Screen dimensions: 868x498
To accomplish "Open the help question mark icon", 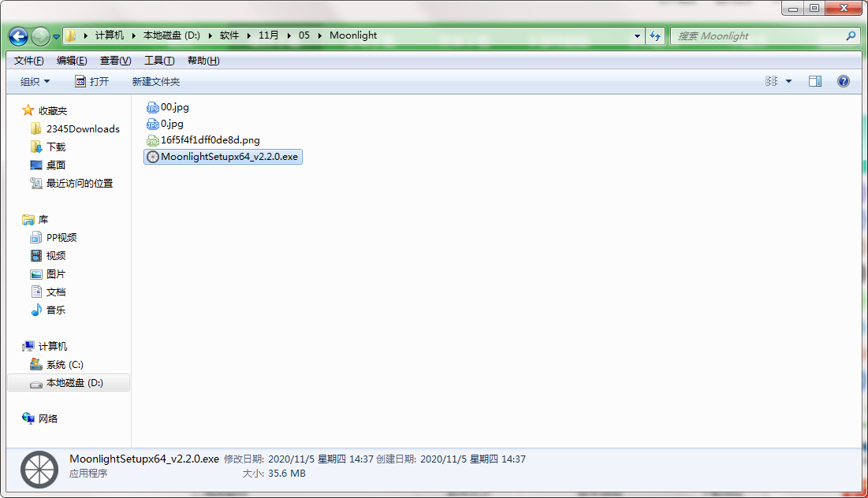I will click(x=843, y=81).
